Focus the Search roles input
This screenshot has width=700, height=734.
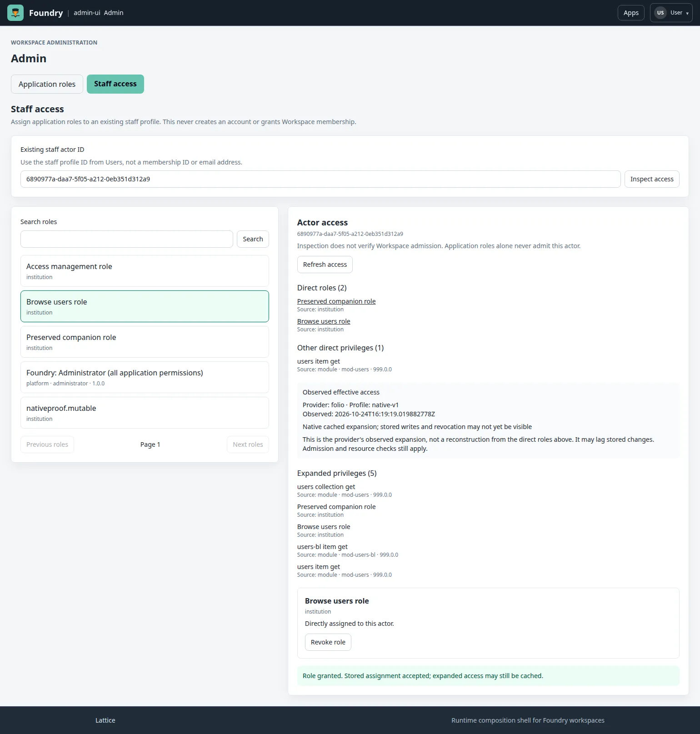pos(127,239)
